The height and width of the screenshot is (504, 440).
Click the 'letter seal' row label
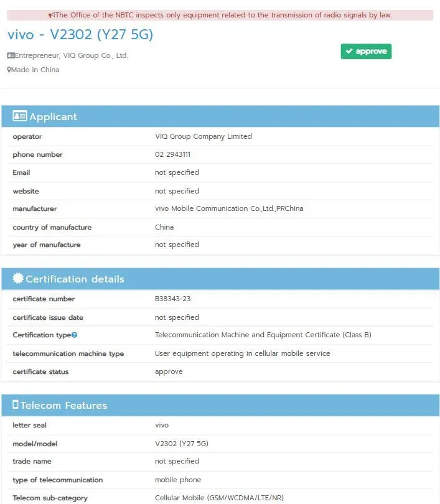30,425
